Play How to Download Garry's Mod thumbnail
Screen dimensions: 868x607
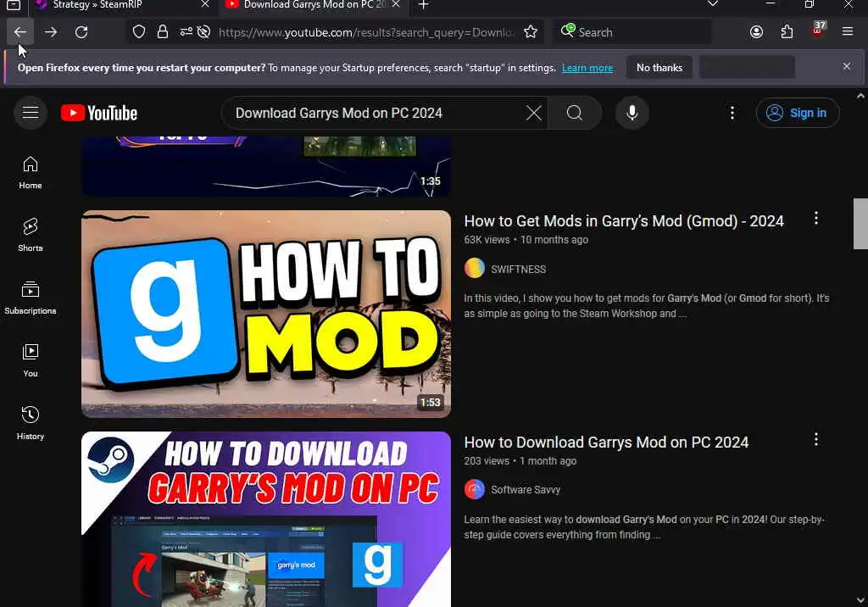tap(266, 520)
